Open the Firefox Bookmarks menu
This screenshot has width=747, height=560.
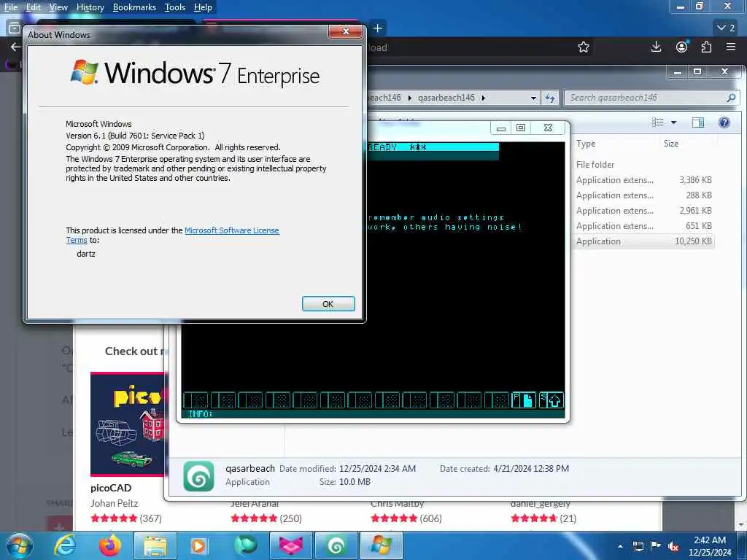(134, 7)
